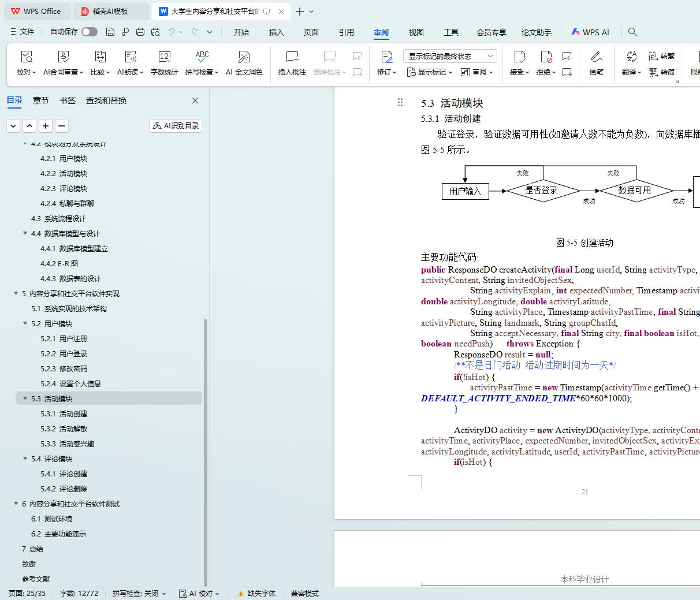The width and height of the screenshot is (700, 600).
Task: Collapse the 5.3 活动模块 tree node
Action: click(x=25, y=398)
